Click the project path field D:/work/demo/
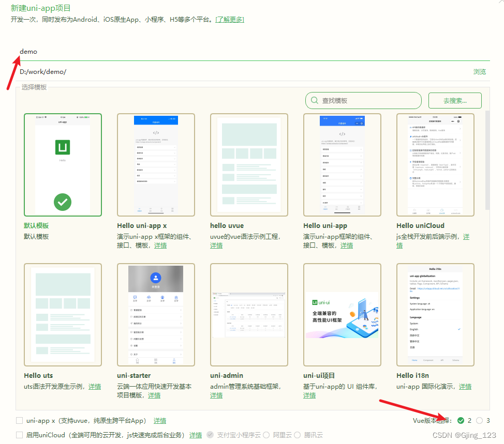 click(243, 72)
